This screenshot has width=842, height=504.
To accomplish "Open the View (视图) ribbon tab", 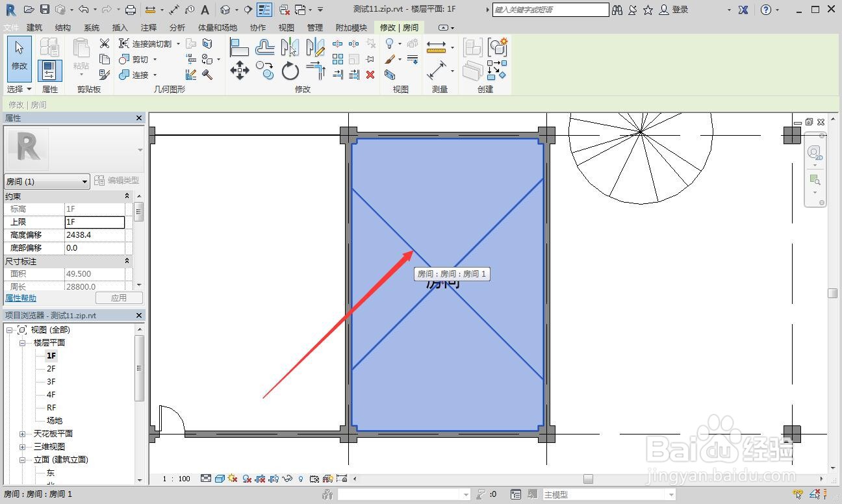I will (287, 28).
